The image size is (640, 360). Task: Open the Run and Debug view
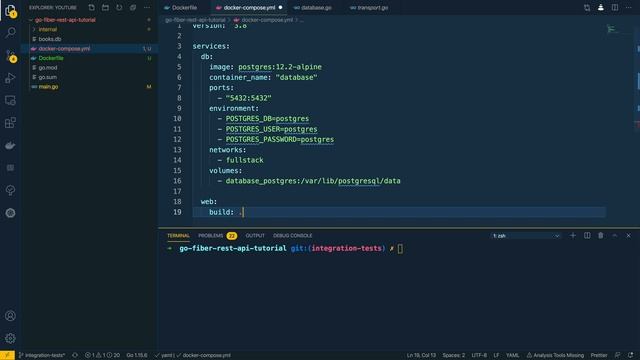tap(10, 78)
